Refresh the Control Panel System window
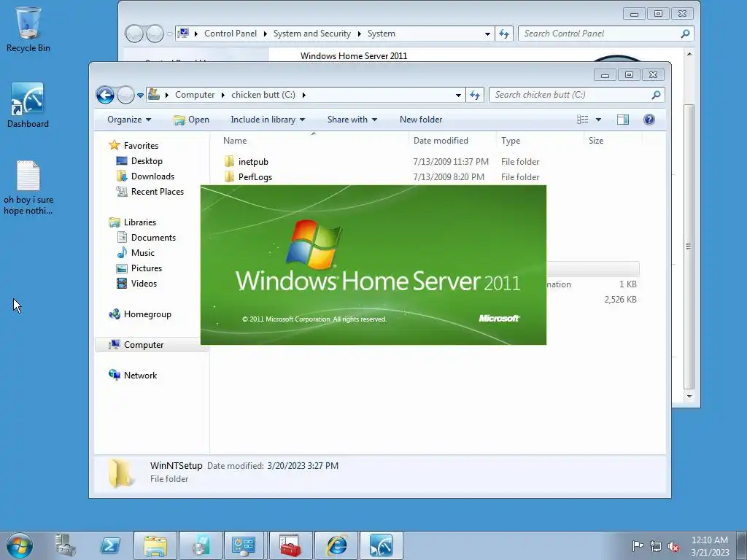 504,34
